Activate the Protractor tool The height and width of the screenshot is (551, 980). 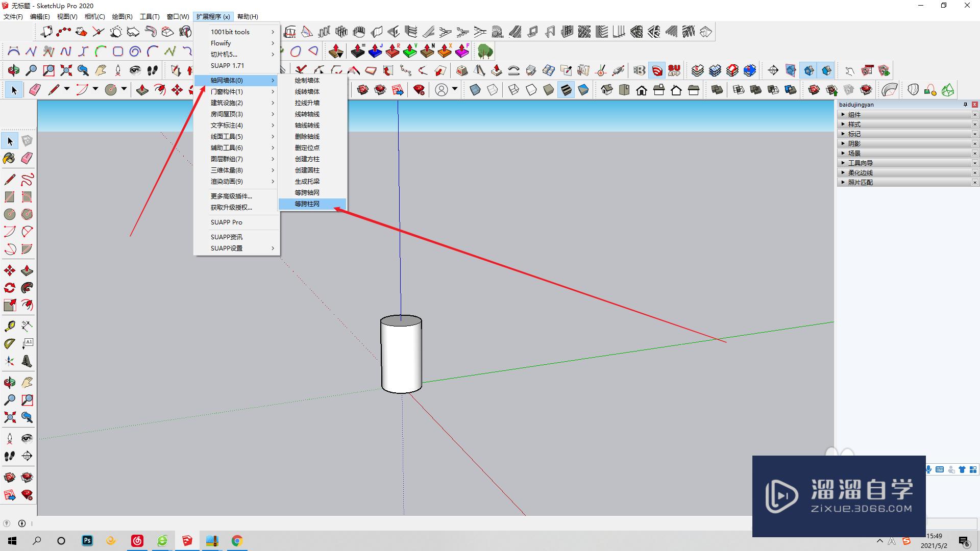tap(9, 344)
